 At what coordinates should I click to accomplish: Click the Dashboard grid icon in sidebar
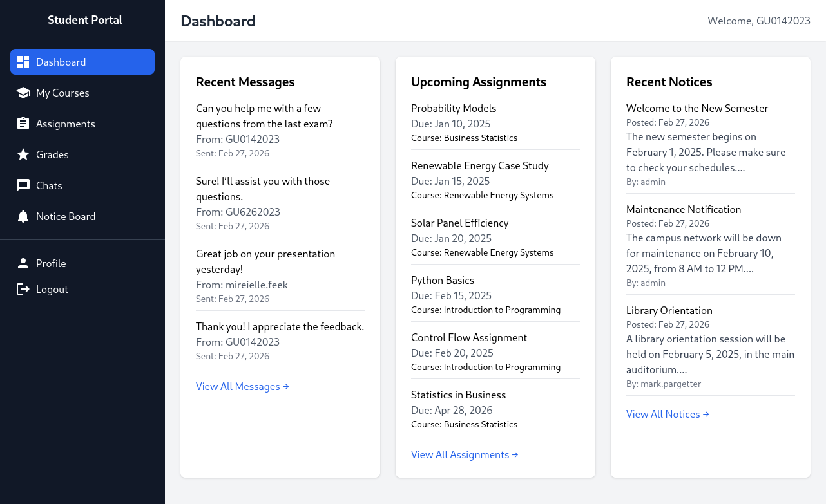coord(23,62)
